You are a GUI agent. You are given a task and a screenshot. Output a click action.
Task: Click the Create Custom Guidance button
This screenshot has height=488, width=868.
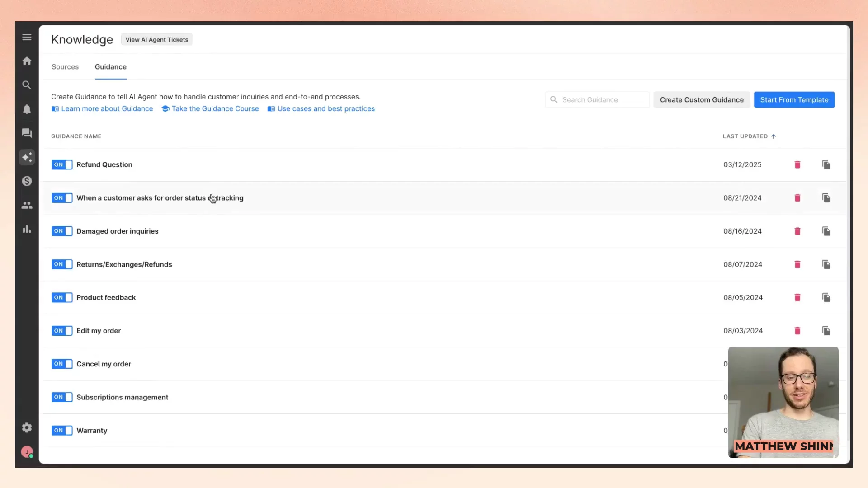pos(701,100)
